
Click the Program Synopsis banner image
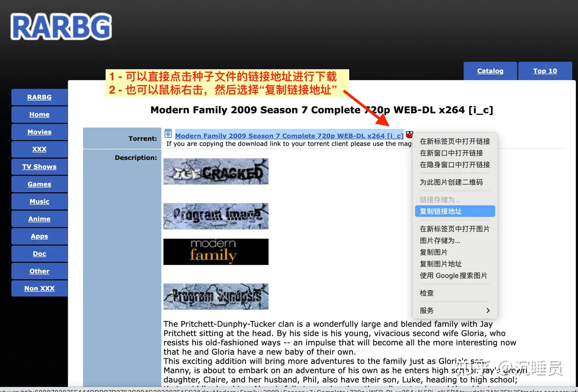(216, 297)
